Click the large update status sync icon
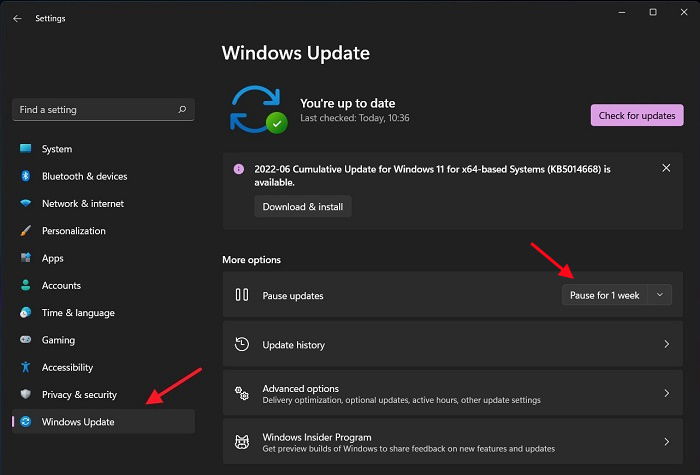 258,109
